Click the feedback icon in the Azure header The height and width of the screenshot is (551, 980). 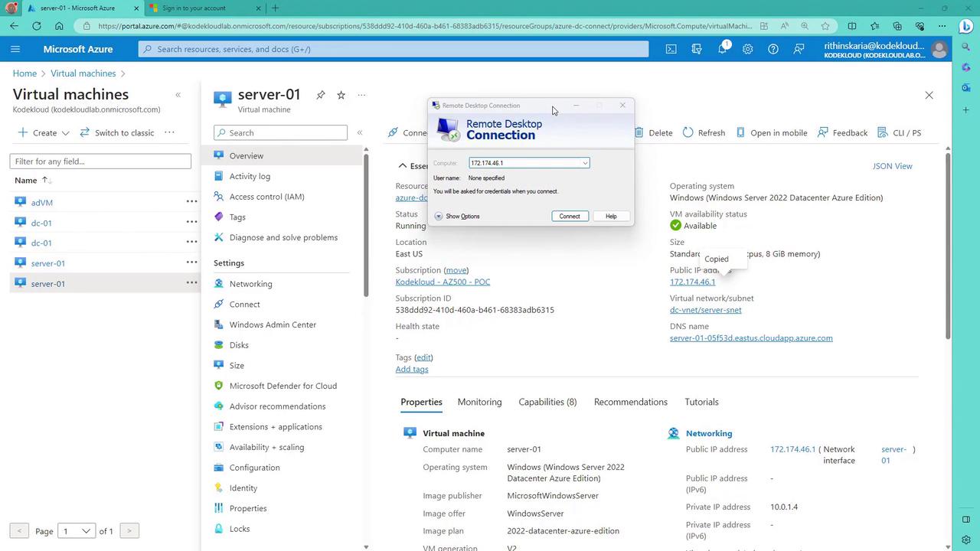(x=799, y=49)
